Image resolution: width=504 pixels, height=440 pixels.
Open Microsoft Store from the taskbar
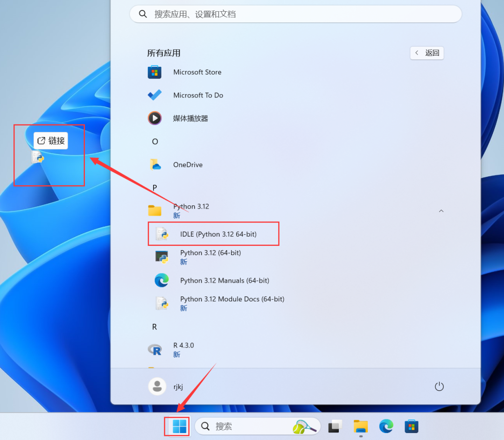pos(412,426)
